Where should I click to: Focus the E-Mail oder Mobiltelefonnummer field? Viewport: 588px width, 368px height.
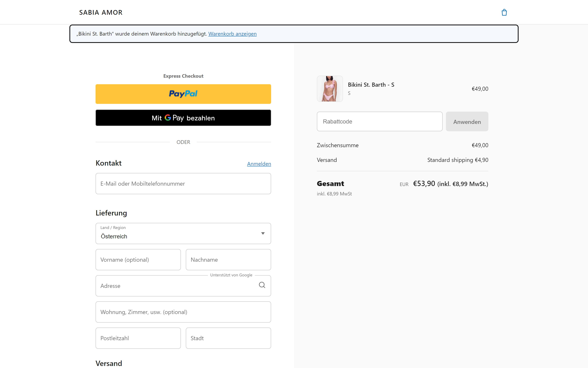183,184
